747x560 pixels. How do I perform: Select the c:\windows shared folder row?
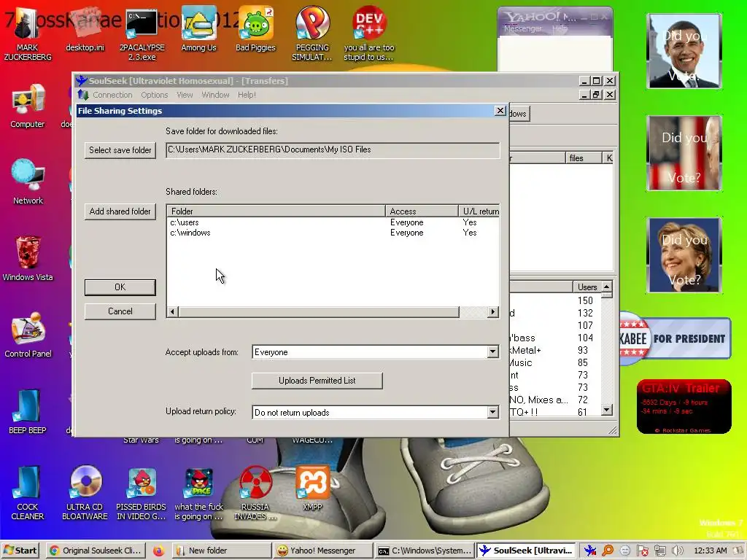tap(333, 233)
